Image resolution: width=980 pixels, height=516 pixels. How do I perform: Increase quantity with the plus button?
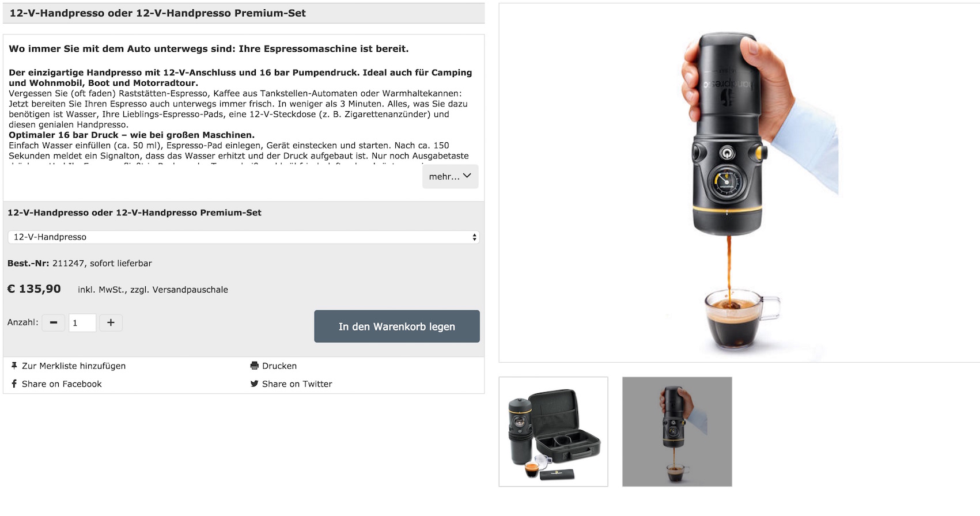click(111, 322)
